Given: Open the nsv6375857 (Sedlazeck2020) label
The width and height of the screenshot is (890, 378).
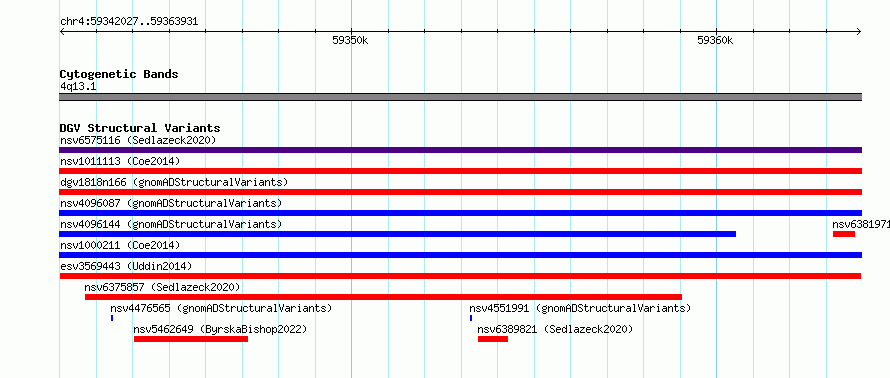Looking at the screenshot, I should click(x=162, y=287).
